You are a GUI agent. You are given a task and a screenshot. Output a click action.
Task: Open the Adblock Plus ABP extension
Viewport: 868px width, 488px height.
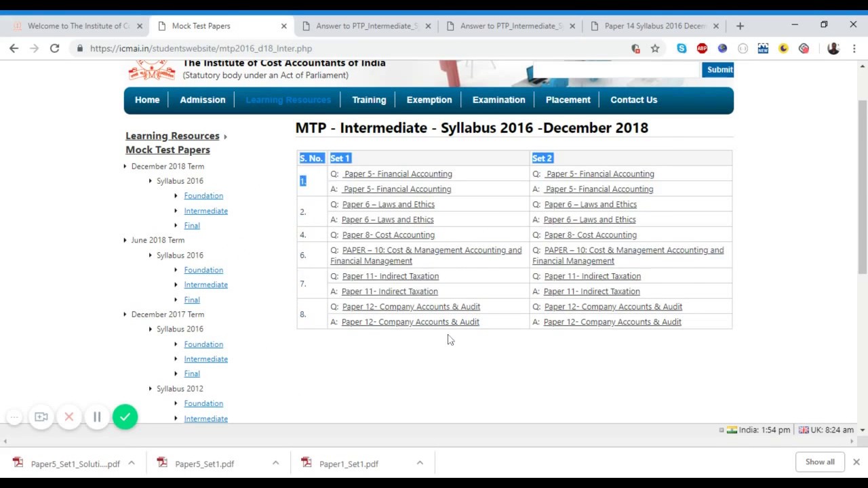point(702,48)
